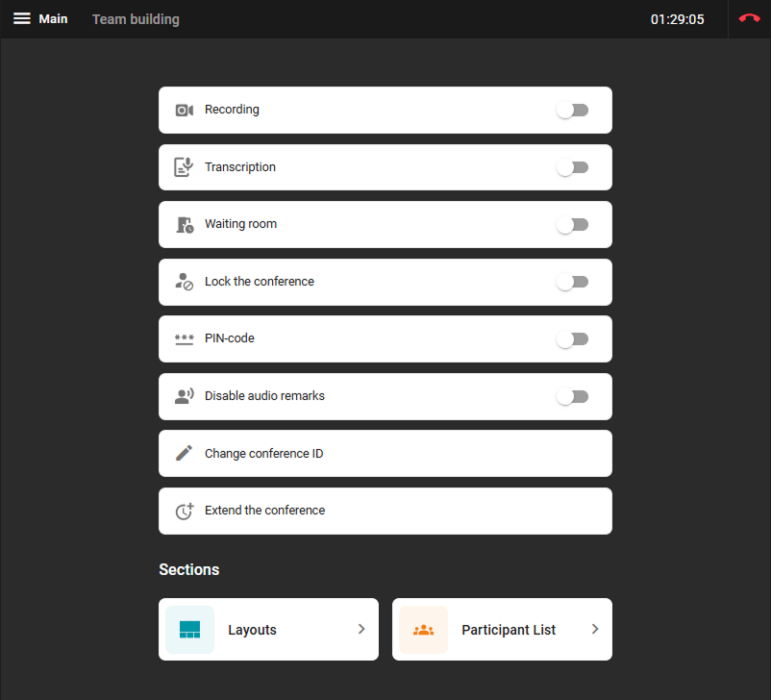
Task: Click the Waiting room door icon
Action: click(x=185, y=224)
